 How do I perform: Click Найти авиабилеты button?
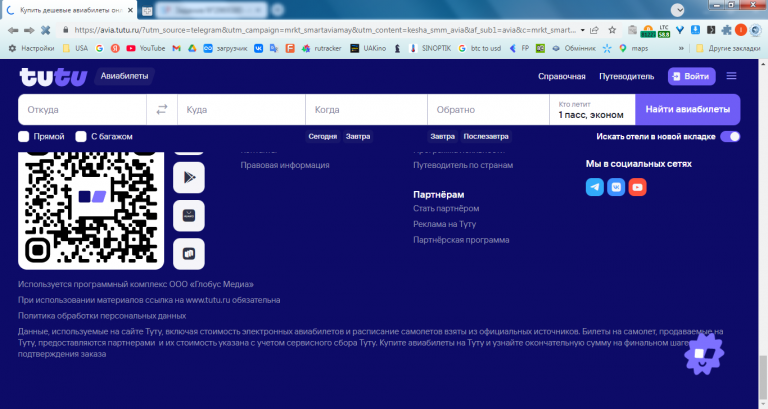(688, 109)
